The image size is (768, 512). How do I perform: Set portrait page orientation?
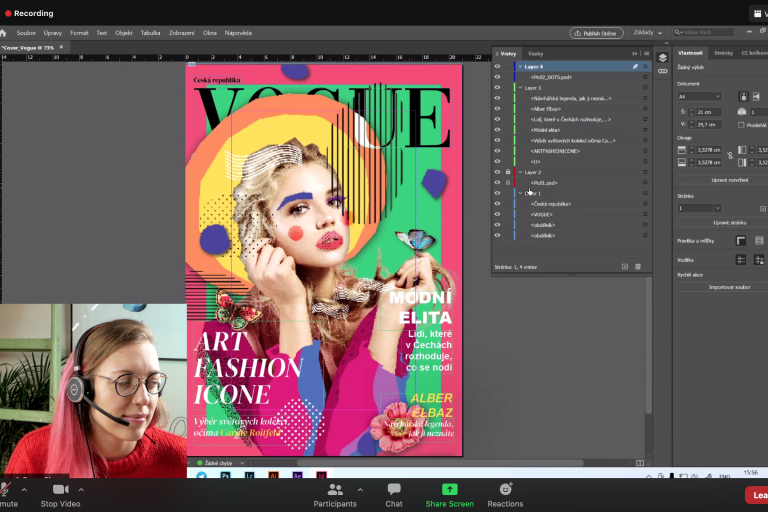[x=742, y=96]
